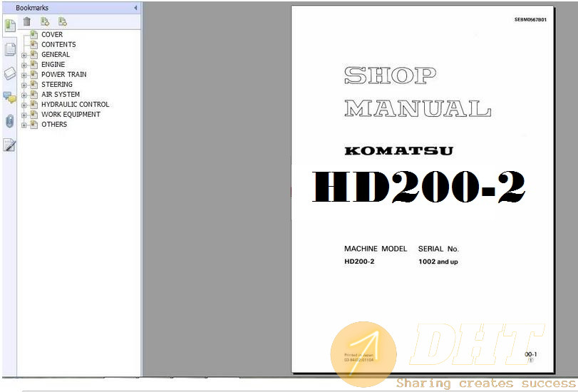Click Expand current bookmark icon
The height and width of the screenshot is (392, 578).
(x=63, y=22)
